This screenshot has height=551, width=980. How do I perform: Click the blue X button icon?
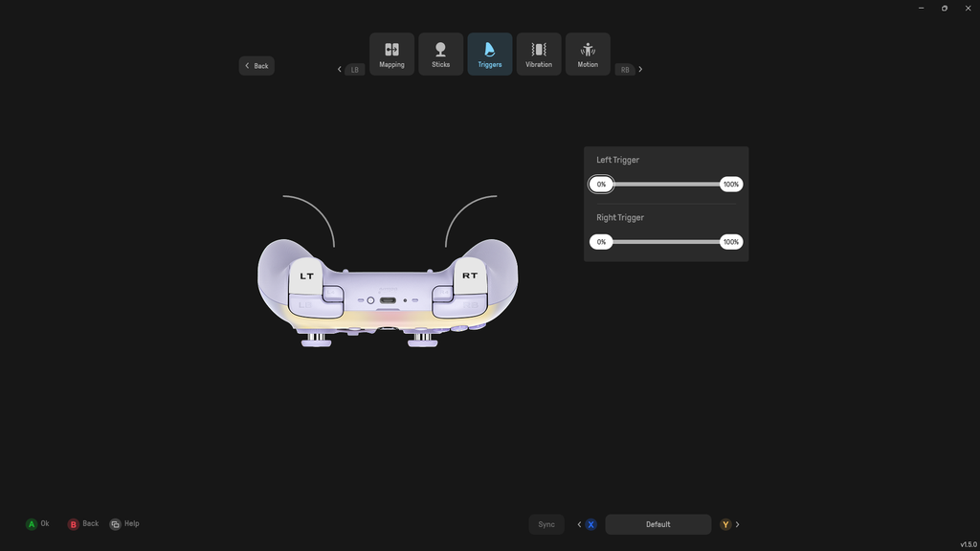pos(590,525)
